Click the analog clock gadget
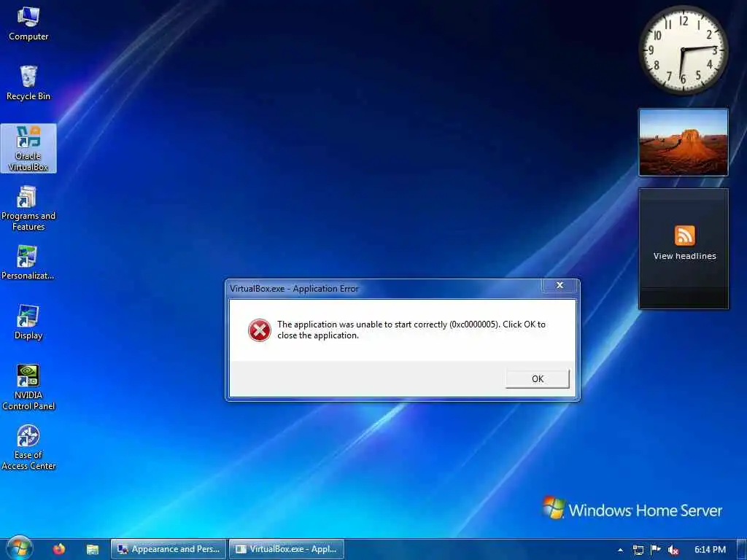The image size is (747, 560). click(683, 50)
